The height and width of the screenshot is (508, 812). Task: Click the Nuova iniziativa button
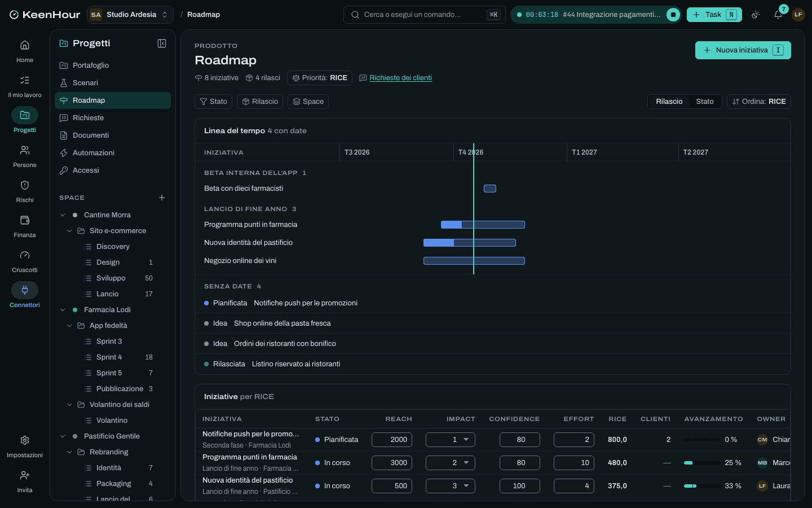click(743, 50)
